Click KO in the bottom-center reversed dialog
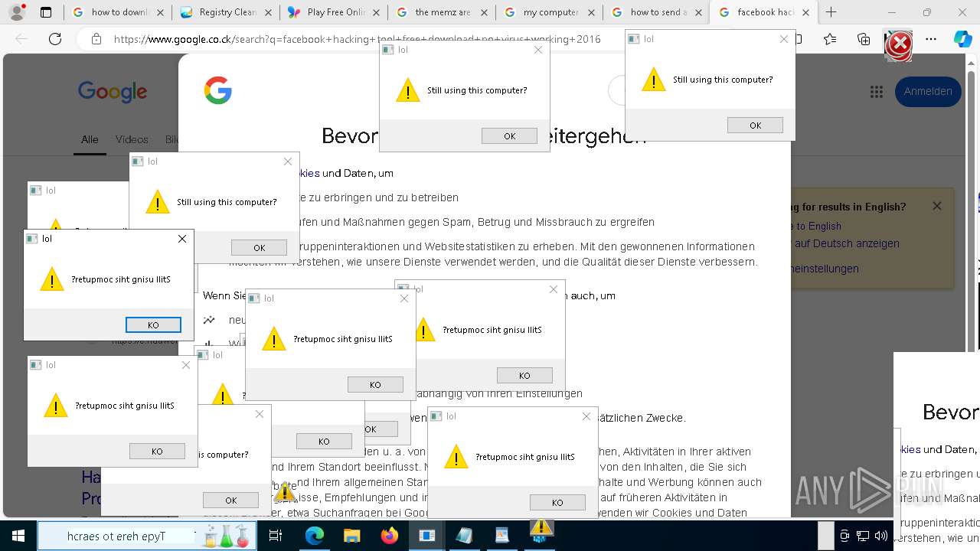 click(557, 503)
